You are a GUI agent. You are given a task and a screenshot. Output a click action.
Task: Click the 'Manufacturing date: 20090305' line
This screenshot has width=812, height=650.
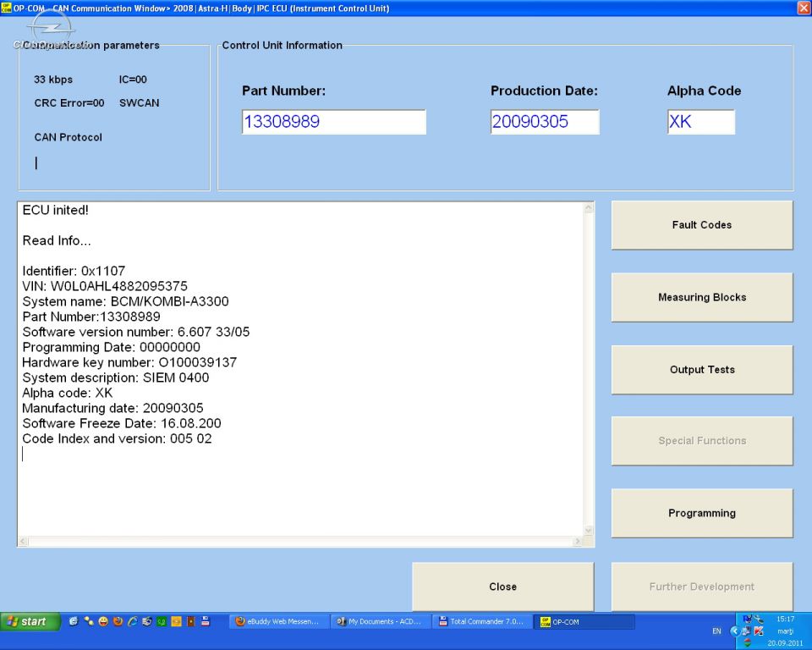click(x=112, y=409)
